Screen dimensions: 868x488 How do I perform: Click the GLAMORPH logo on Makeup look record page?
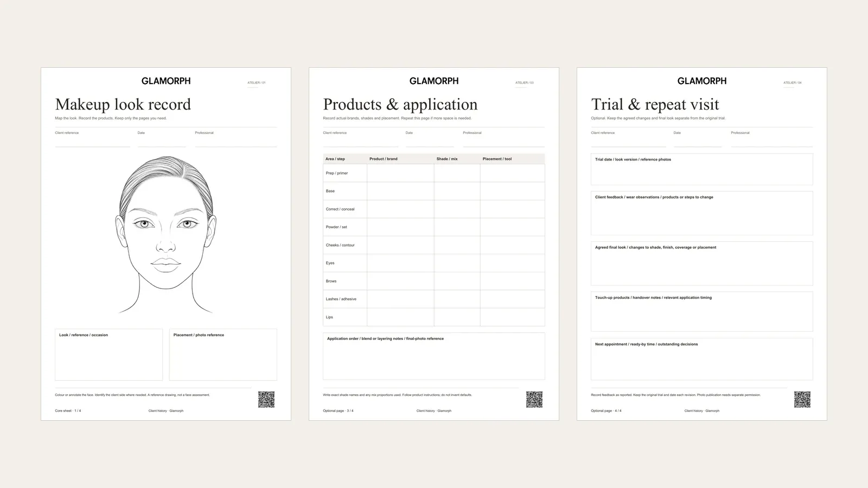click(x=166, y=81)
